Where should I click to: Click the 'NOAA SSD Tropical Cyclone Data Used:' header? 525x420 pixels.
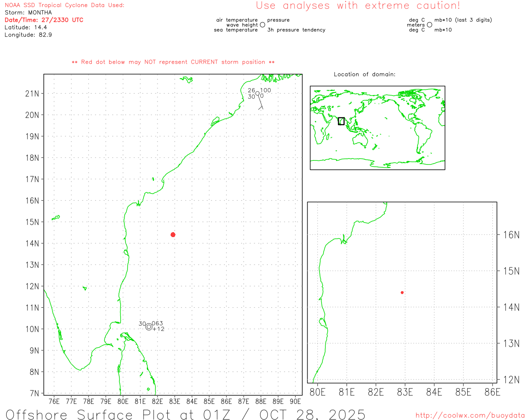coord(64,5)
